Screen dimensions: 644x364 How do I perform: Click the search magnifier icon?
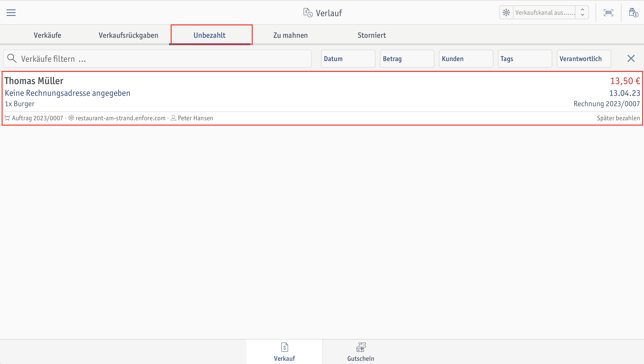click(x=12, y=59)
